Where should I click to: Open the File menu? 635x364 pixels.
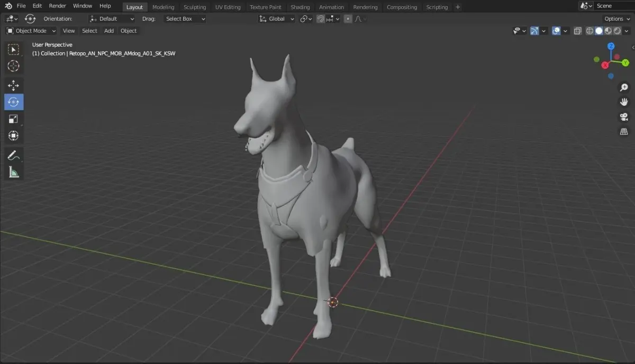tap(21, 6)
